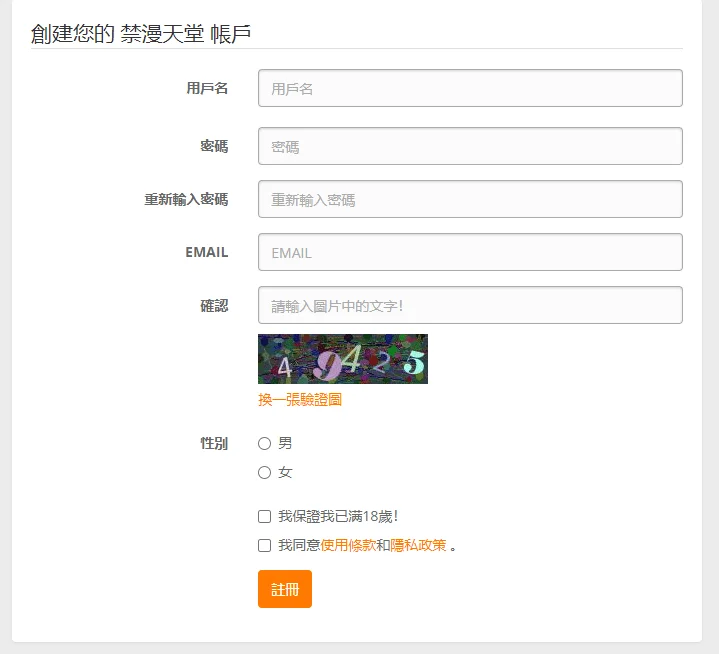Focus the 密碼 password input box
Viewport: 719px width, 654px height.
tap(470, 146)
